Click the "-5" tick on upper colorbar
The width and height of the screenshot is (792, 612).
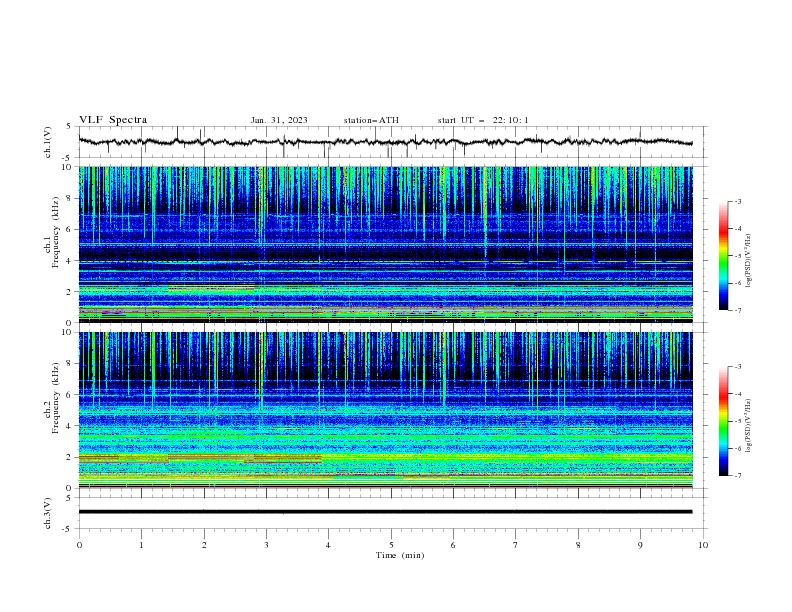pos(737,256)
